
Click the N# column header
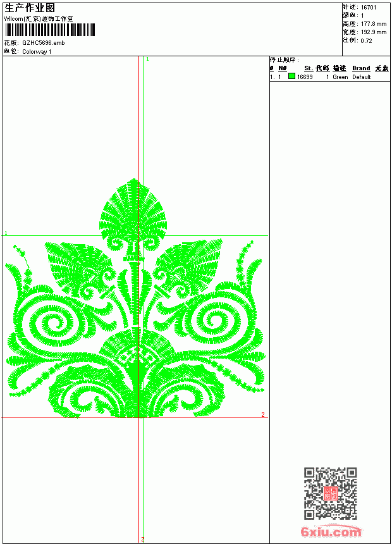pos(283,68)
